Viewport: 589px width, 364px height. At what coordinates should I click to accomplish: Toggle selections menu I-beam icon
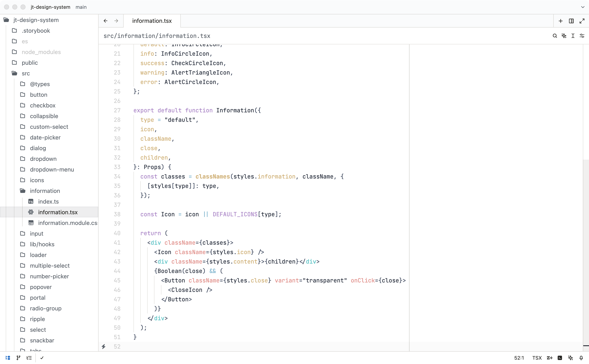click(573, 36)
